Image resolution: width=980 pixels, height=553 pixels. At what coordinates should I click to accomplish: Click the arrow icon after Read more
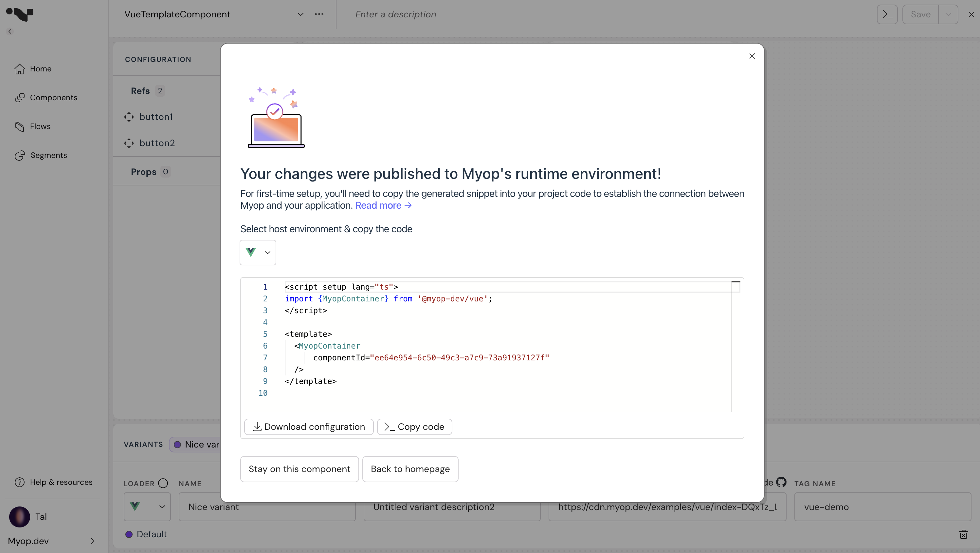coord(408,205)
